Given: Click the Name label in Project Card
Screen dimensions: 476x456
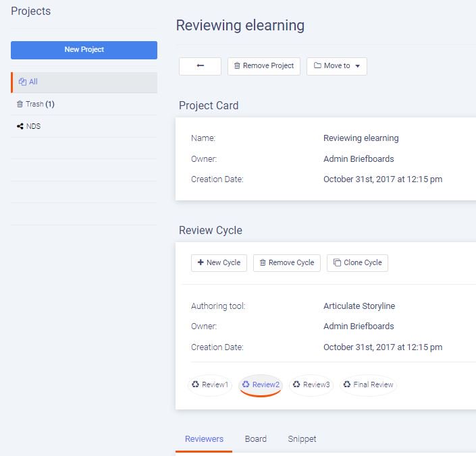Looking at the screenshot, I should click(x=203, y=138).
